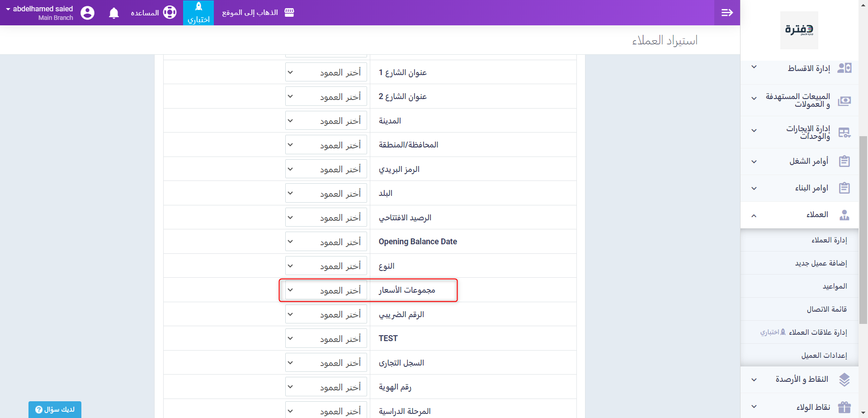This screenshot has width=868, height=418.
Task: Click الذهاب إلى الموقع link
Action: [250, 13]
